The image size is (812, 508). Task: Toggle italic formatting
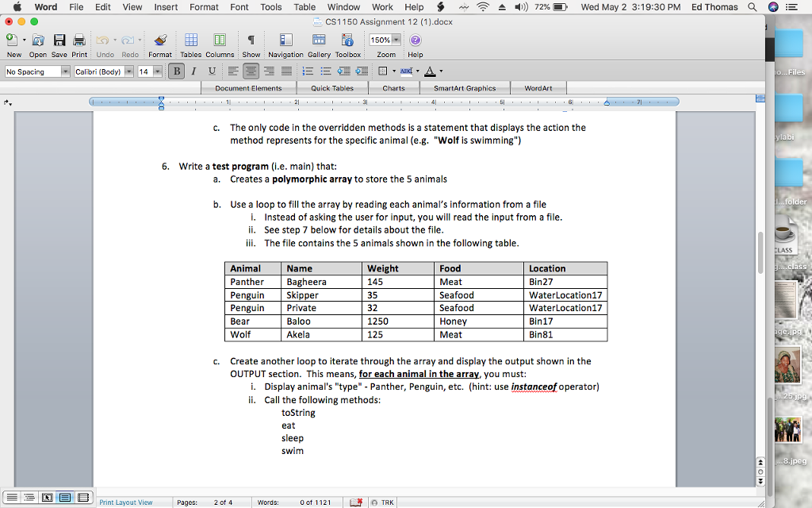(193, 71)
